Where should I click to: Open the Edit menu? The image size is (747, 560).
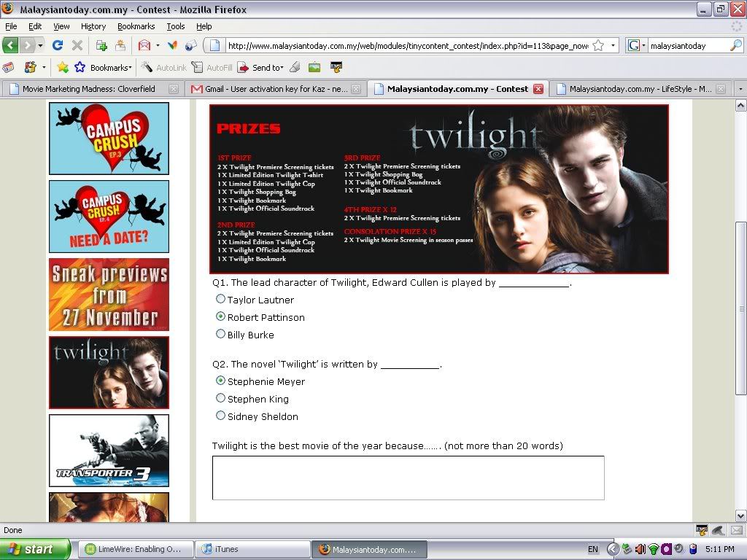35,26
